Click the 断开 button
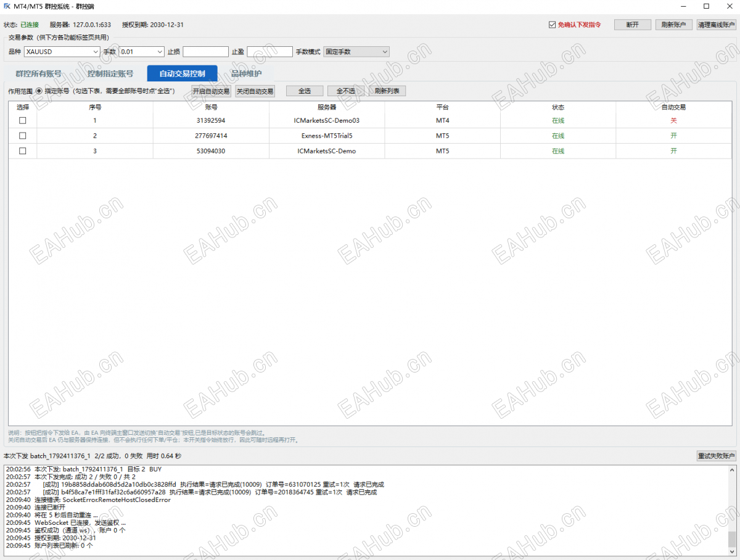740x560 pixels. click(x=633, y=25)
